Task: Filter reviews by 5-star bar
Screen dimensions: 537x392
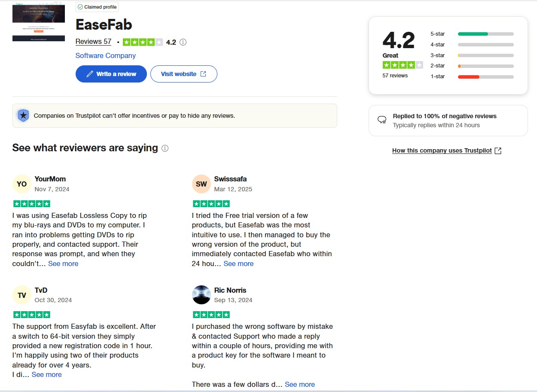Action: coord(485,34)
